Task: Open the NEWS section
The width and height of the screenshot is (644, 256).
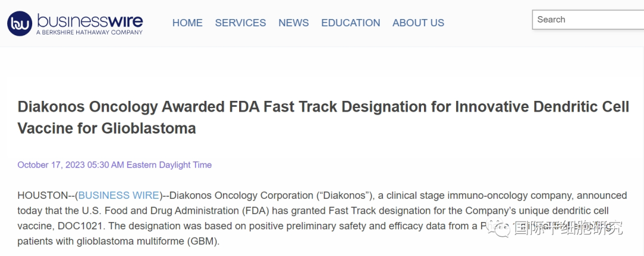Action: click(x=293, y=23)
